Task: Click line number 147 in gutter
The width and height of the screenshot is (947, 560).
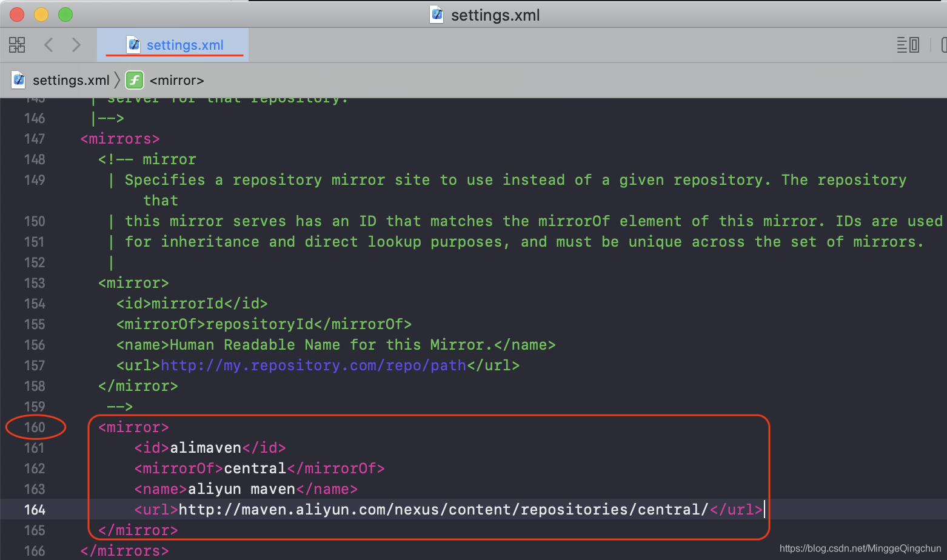Action: pos(35,139)
